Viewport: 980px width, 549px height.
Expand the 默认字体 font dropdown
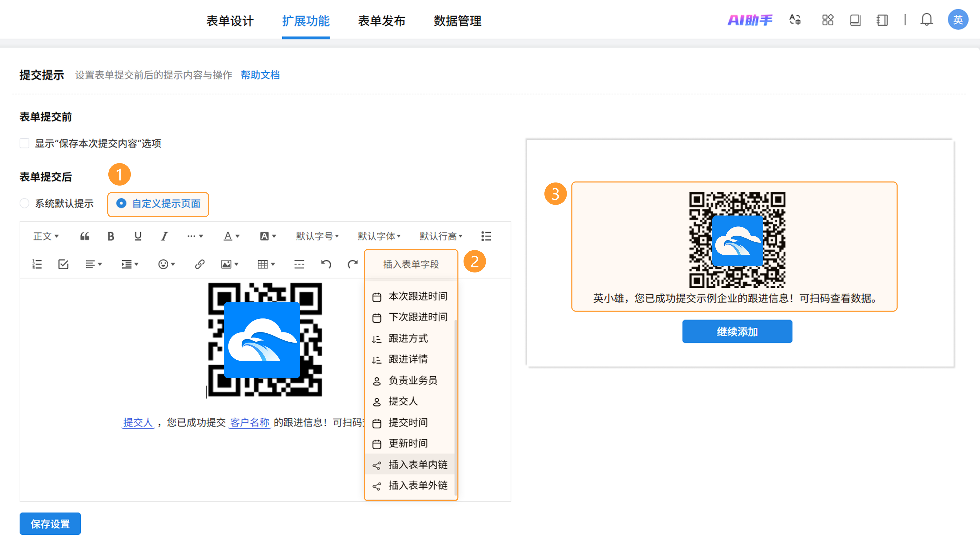point(379,236)
